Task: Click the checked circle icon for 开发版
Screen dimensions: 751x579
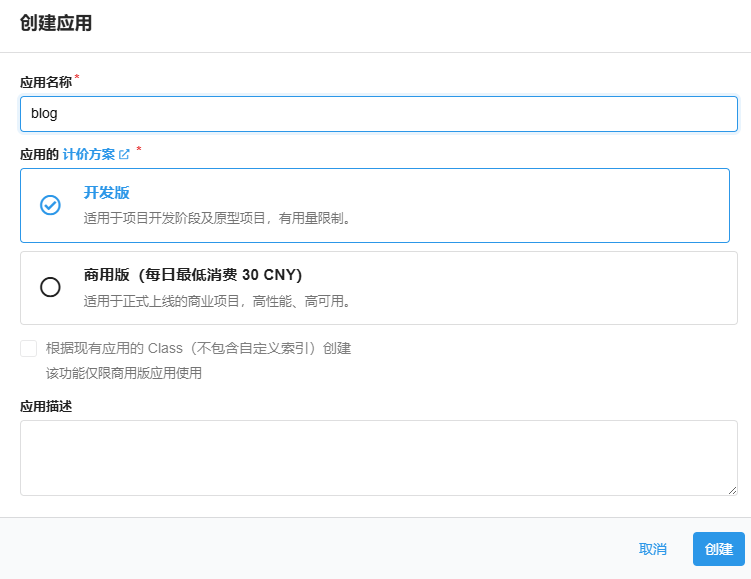Action: pos(50,205)
